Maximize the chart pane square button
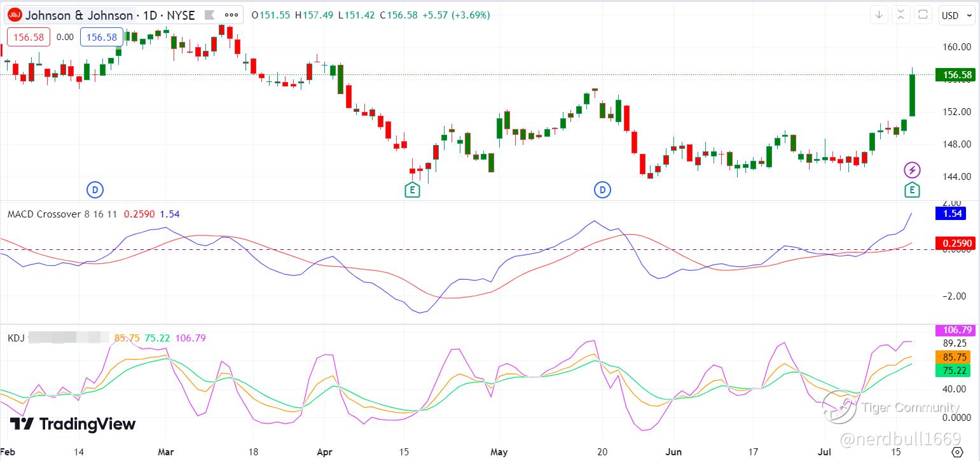 point(922,15)
